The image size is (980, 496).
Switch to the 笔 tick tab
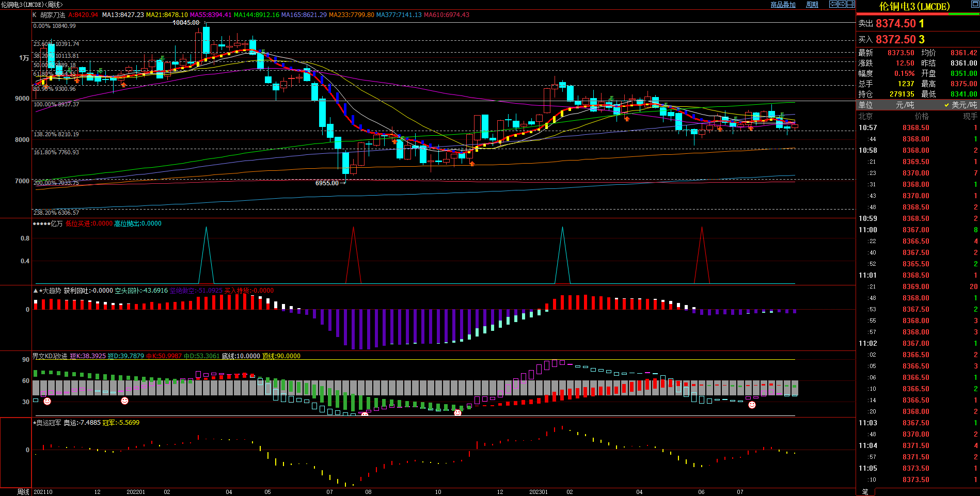tap(865, 492)
